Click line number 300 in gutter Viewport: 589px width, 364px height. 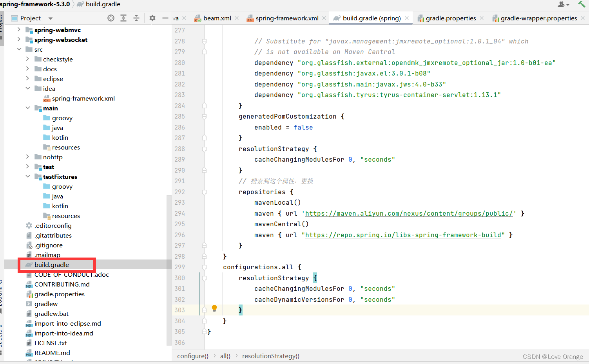[179, 278]
